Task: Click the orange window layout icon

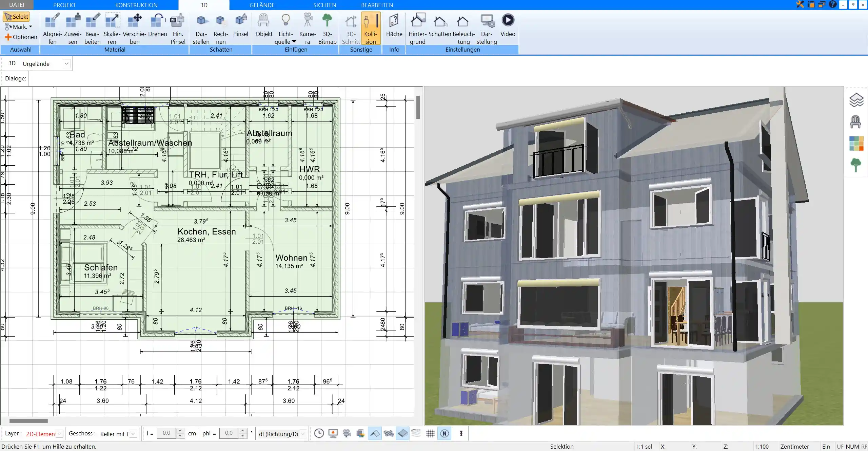Action: click(x=811, y=4)
